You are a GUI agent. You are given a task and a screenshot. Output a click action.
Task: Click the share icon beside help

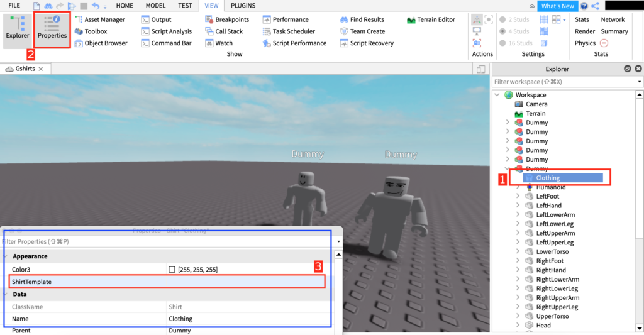595,6
